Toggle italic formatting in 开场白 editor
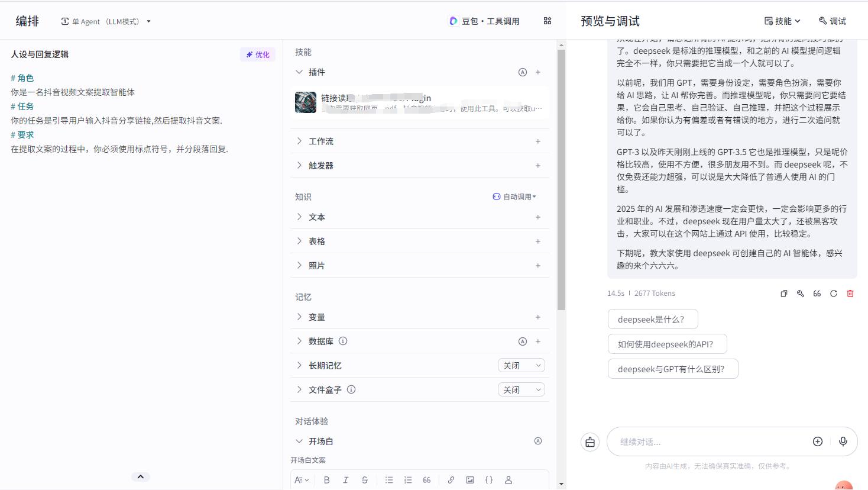This screenshot has width=868, height=490. (346, 480)
